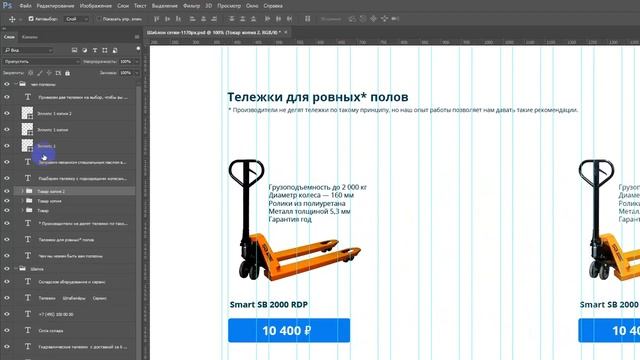Switch to the Каналы panel tab
Screen dimensions: 640x360
[x=30, y=37]
